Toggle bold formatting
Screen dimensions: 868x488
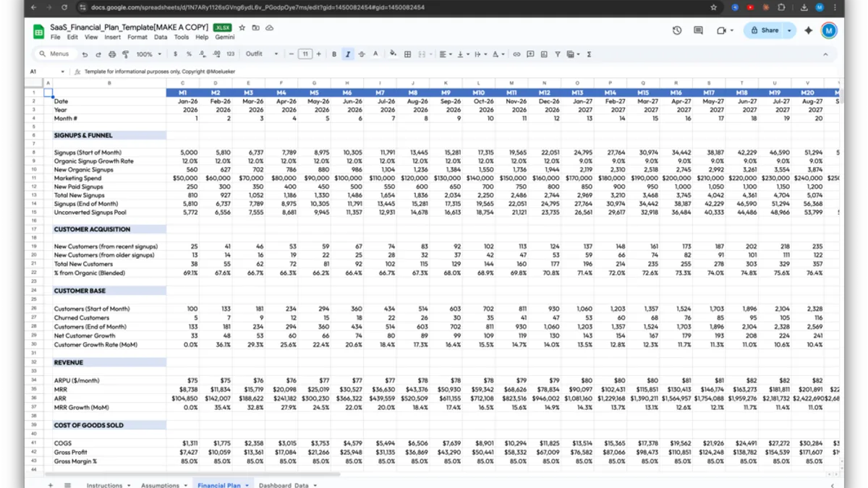(x=334, y=54)
